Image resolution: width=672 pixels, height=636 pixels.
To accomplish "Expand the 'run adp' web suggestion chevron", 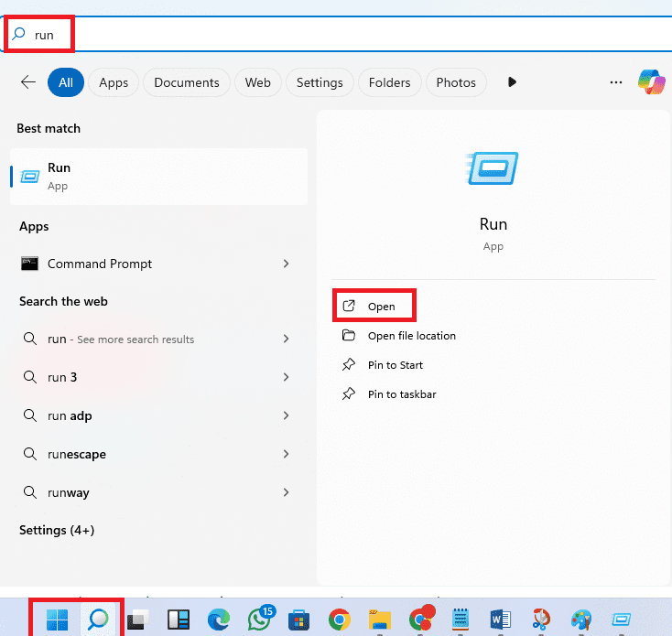I will (286, 415).
